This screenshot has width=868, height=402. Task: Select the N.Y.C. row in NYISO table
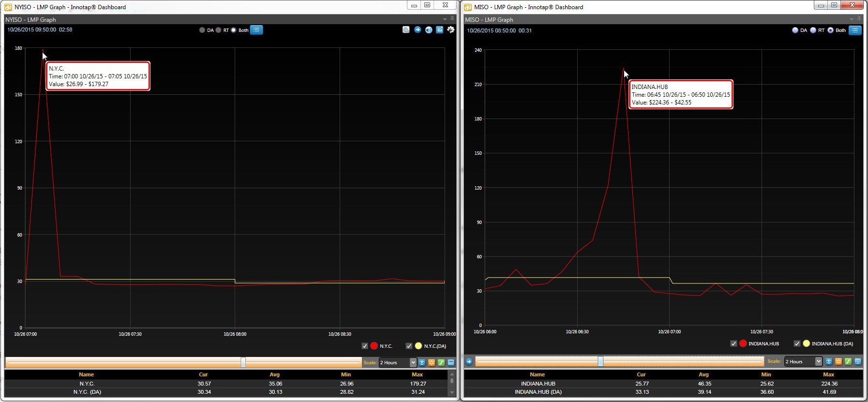[226, 384]
